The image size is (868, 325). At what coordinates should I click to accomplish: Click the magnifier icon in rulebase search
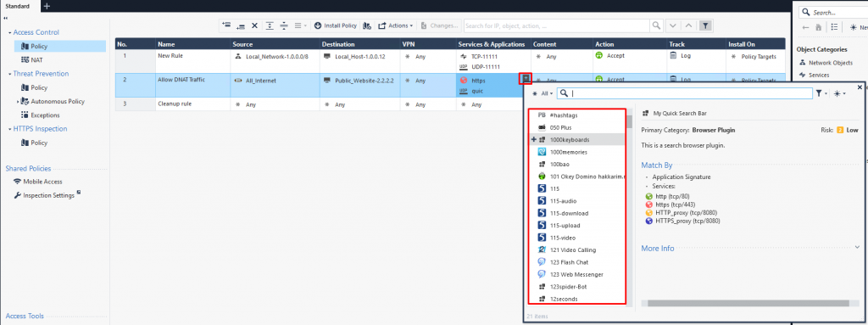click(x=656, y=25)
